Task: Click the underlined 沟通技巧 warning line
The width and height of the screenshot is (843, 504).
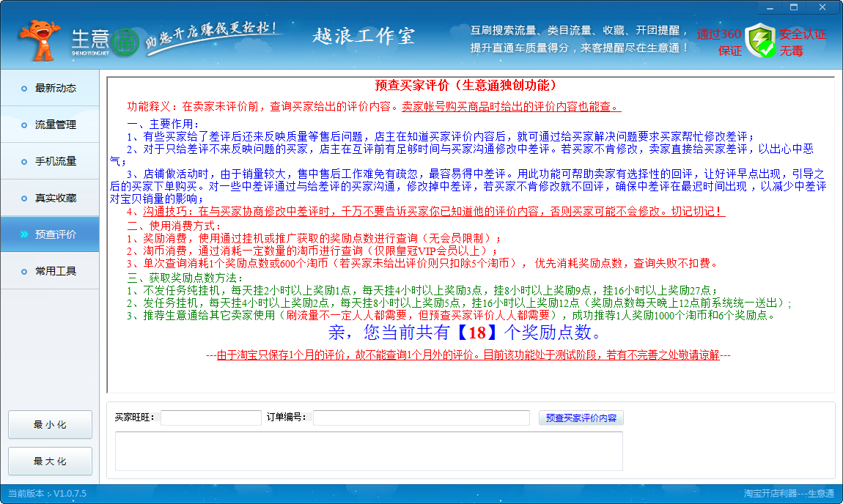Action: (434, 211)
